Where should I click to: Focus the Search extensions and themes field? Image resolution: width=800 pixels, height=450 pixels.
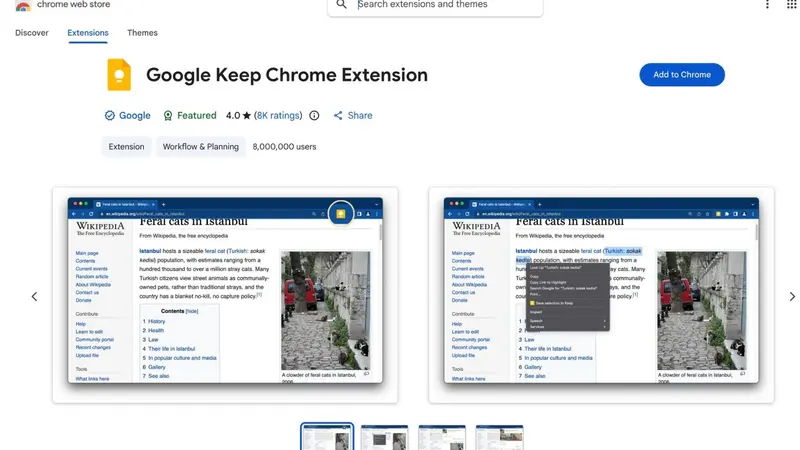click(x=435, y=6)
